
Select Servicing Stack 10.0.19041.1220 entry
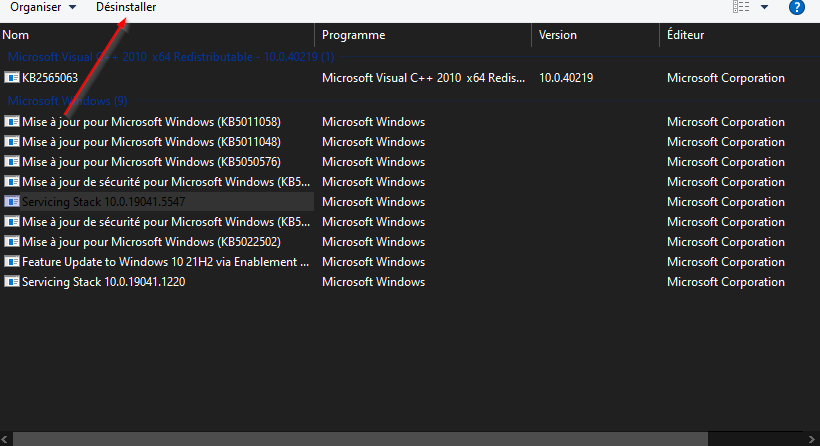104,282
